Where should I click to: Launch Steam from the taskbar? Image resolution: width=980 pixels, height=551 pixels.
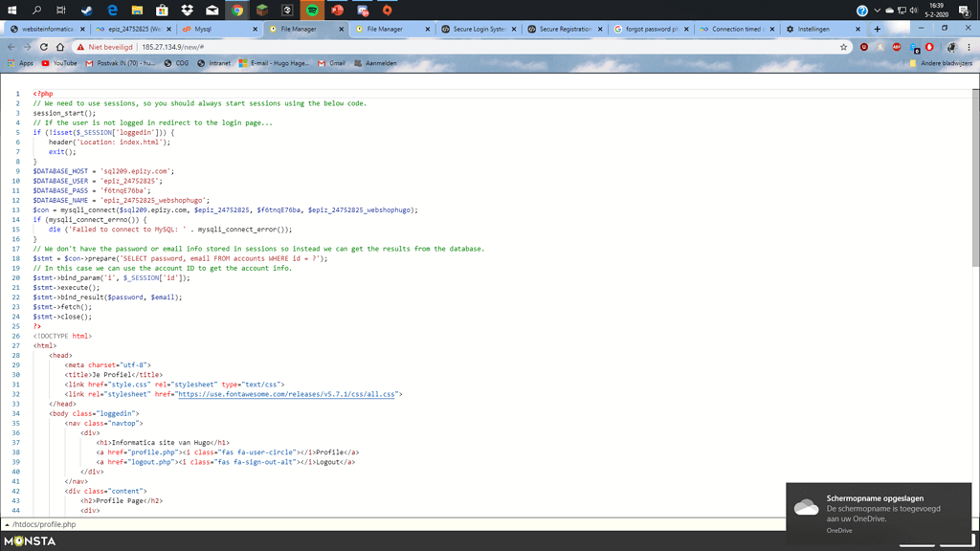[x=86, y=11]
